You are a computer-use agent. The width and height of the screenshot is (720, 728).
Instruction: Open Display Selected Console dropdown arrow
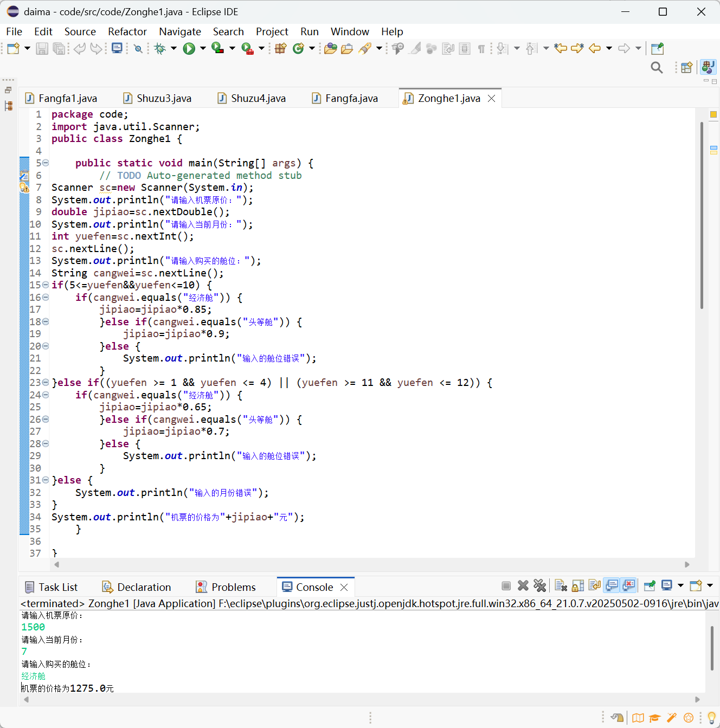[x=680, y=585]
